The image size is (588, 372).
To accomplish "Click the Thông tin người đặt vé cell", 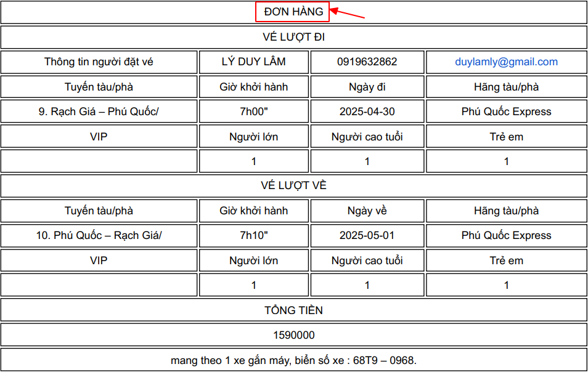I will point(99,62).
